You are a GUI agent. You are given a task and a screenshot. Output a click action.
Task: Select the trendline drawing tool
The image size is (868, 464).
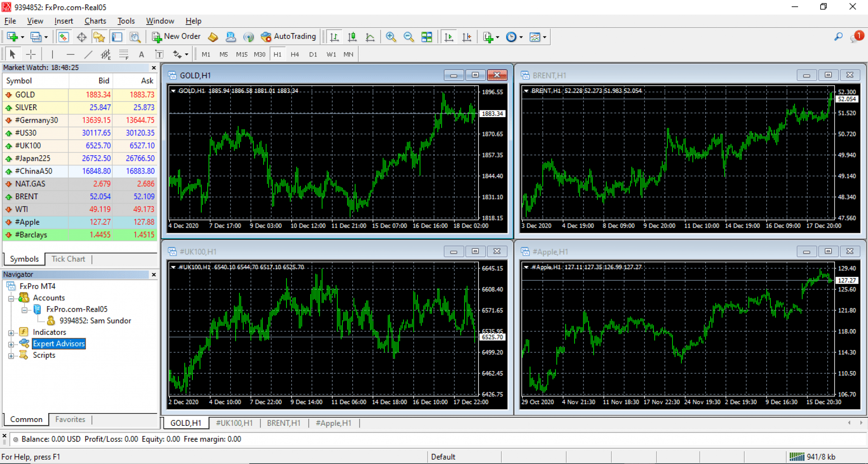(x=88, y=54)
